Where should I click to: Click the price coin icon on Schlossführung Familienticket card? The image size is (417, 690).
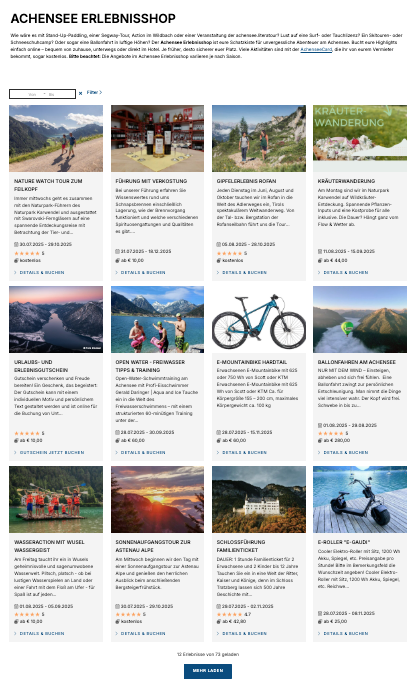(x=219, y=622)
